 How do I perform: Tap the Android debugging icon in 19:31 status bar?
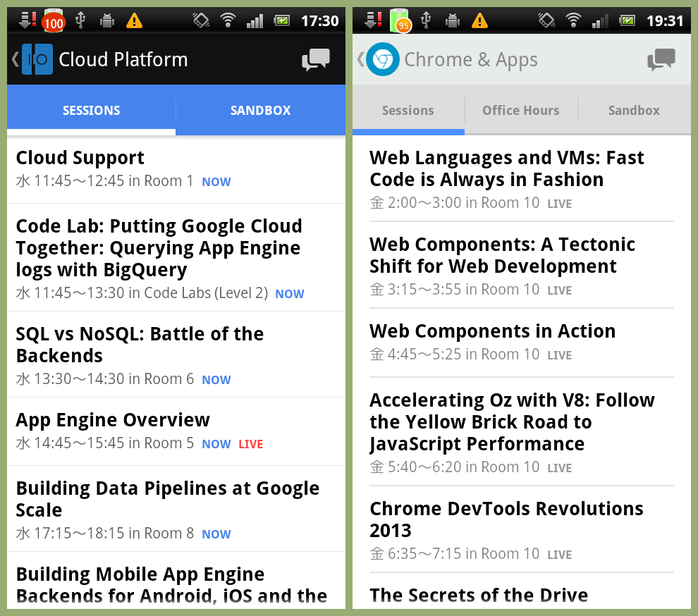[x=452, y=20]
